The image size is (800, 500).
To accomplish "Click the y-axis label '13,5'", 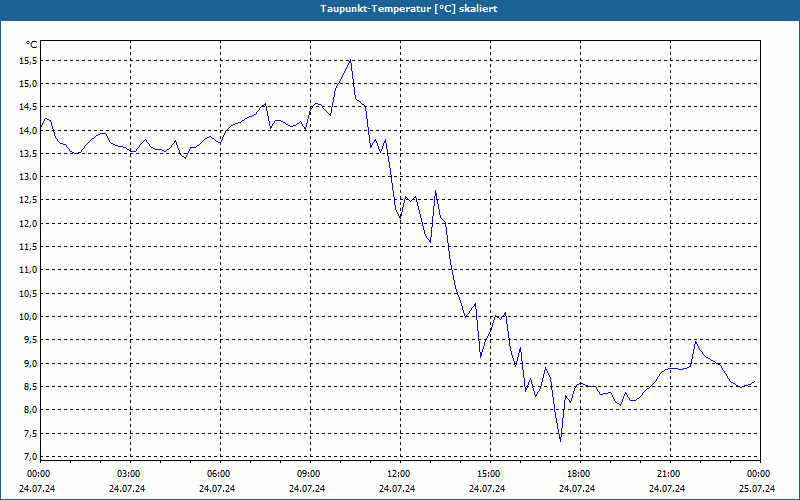I will click(x=29, y=154).
